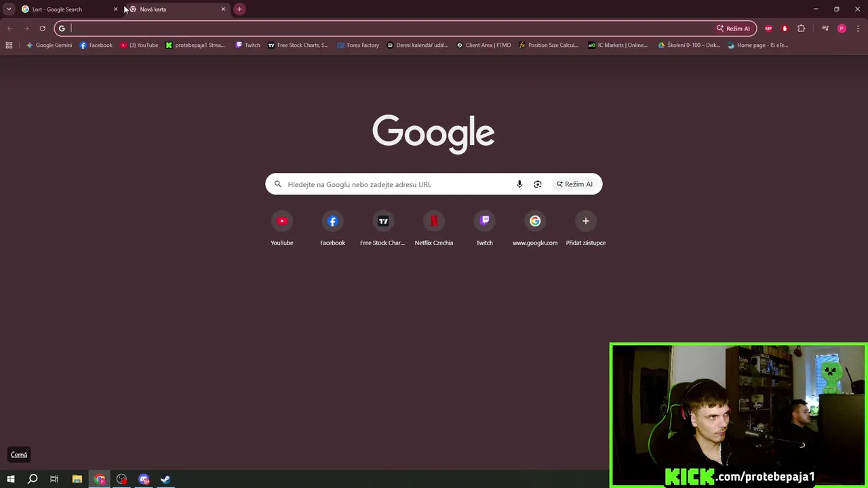Open the Position Size Calculator bookmark

[548, 45]
